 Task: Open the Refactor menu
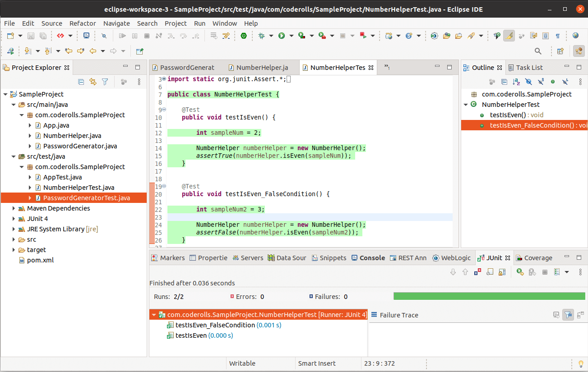82,23
